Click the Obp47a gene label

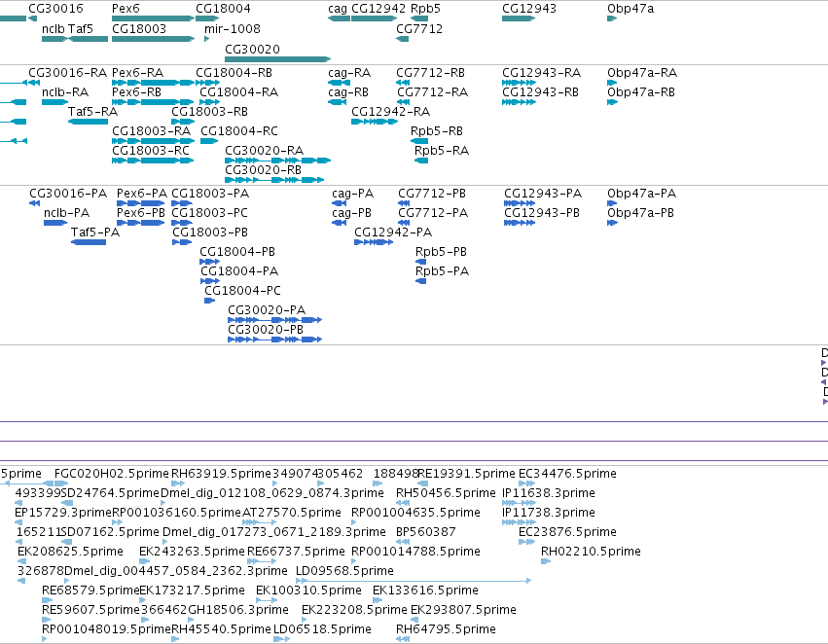pos(630,9)
